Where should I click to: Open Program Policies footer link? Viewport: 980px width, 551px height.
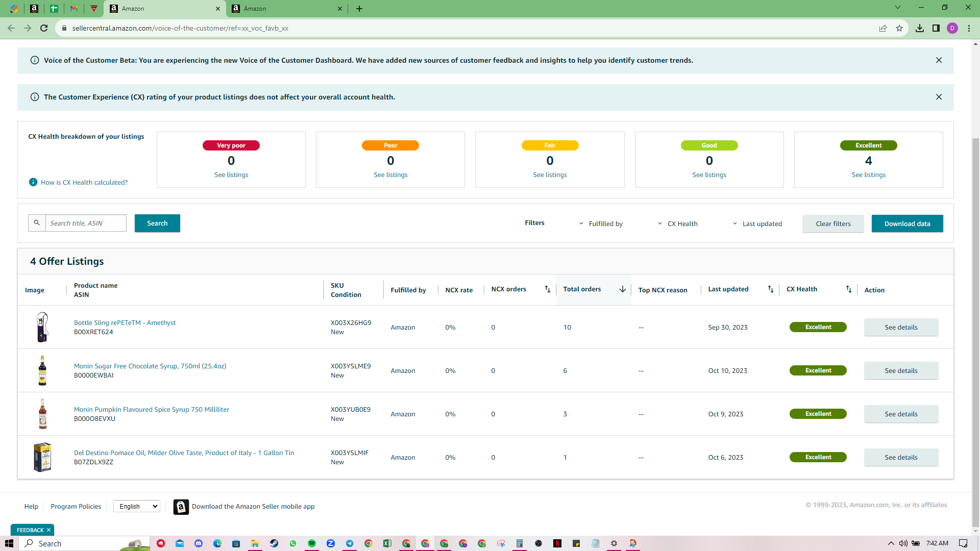(76, 506)
